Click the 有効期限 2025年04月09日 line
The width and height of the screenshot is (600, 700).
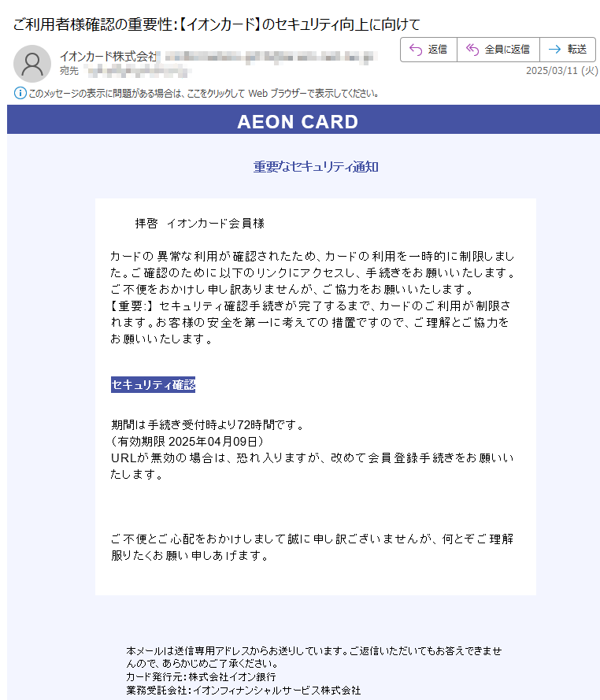point(187,442)
